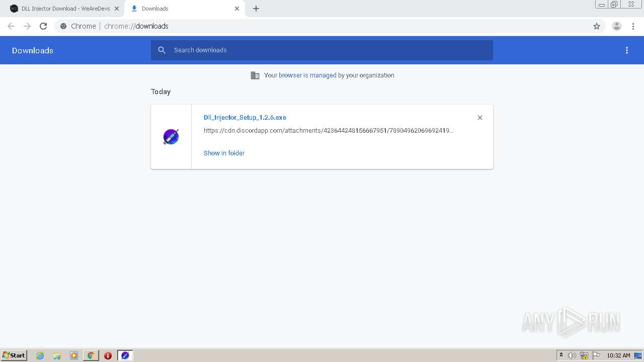
Task: Click the Today date label
Action: coord(160,92)
